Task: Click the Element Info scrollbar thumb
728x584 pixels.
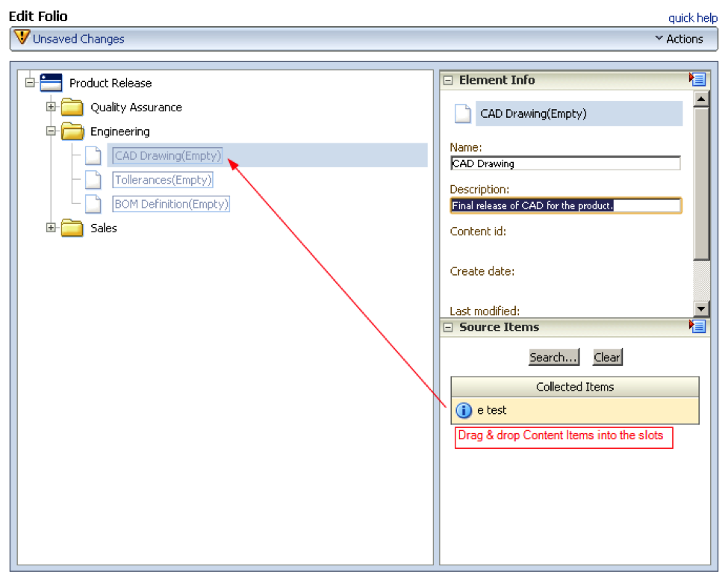Action: pos(701,184)
